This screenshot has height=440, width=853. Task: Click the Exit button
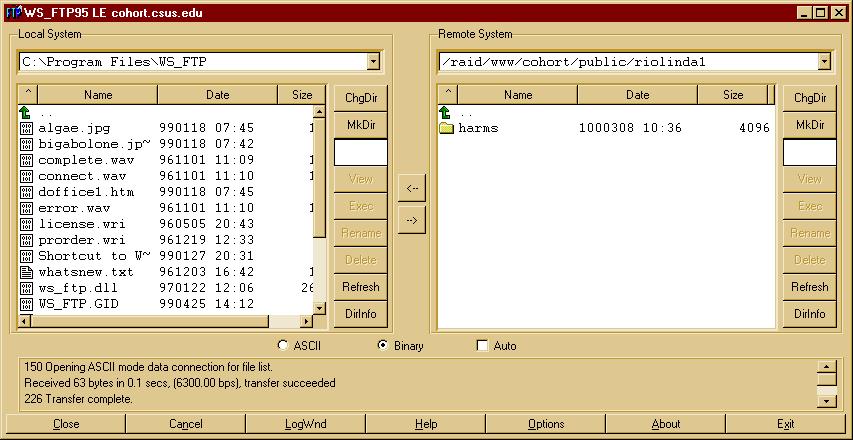[786, 424]
